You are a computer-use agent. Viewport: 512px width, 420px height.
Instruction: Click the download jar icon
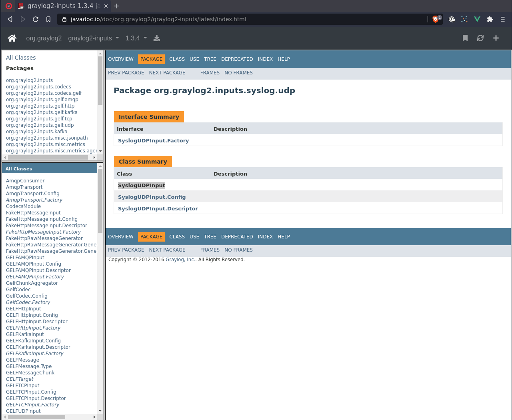[157, 38]
